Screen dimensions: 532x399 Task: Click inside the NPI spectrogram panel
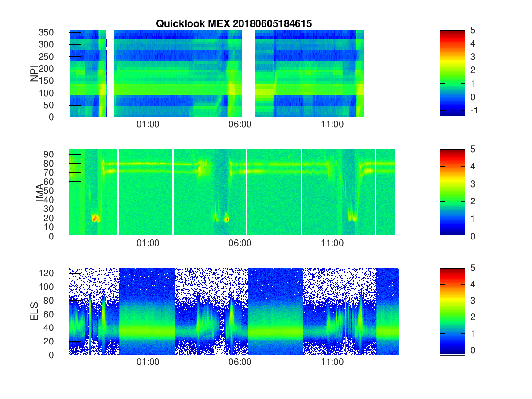(x=234, y=74)
